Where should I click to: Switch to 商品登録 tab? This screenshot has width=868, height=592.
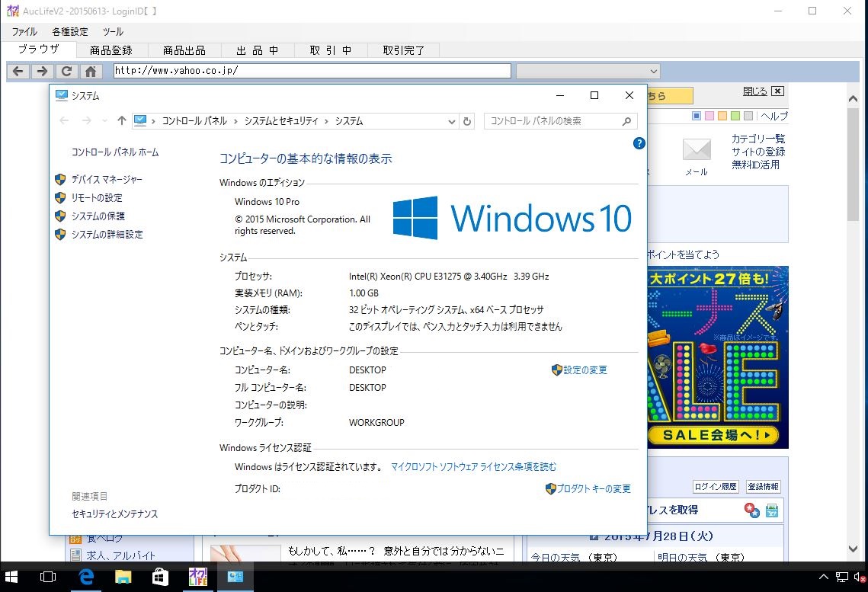coord(111,50)
